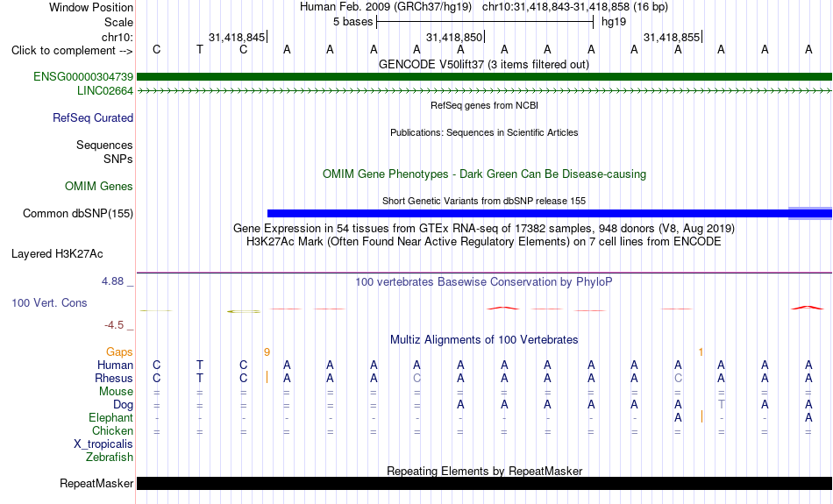The image size is (833, 504).
Task: Click the 4.88 PhyloP upper limit
Action: (x=112, y=281)
